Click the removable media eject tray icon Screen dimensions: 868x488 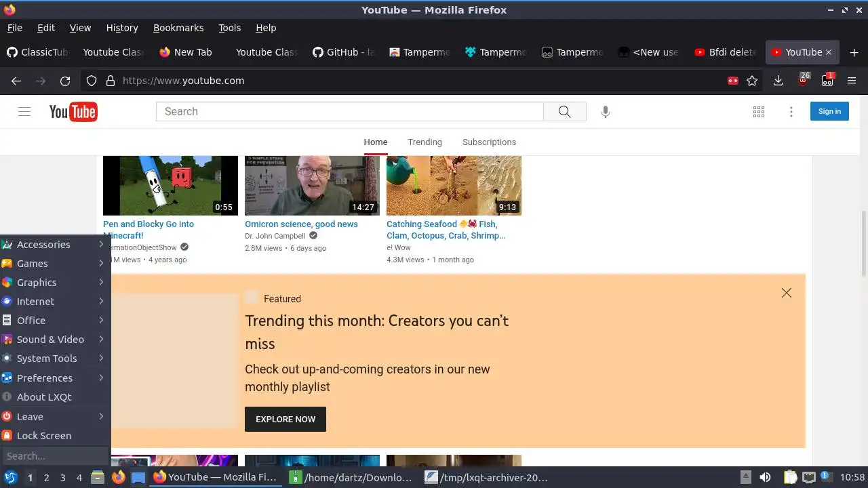(x=745, y=477)
